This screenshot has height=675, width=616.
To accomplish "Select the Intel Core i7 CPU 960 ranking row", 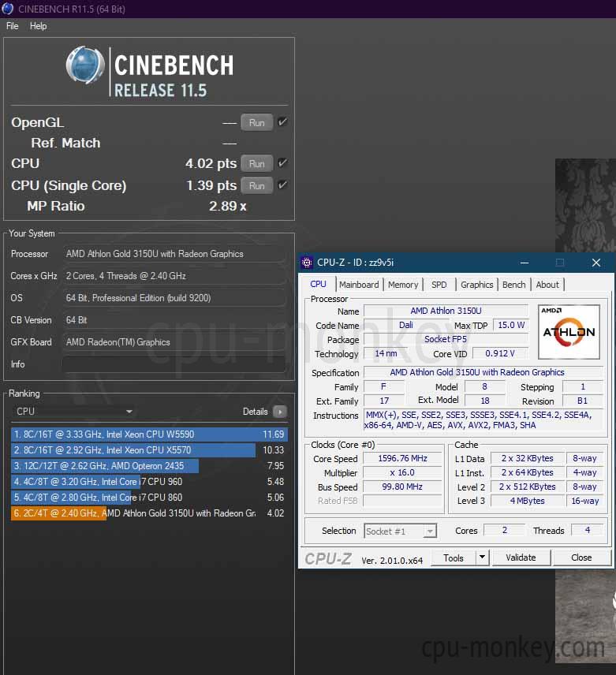I will point(149,482).
